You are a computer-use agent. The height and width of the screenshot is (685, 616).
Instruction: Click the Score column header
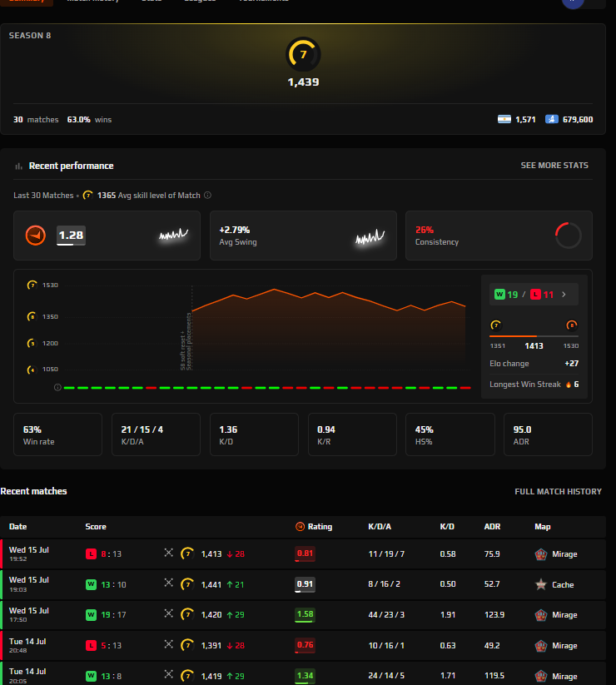pyautogui.click(x=96, y=527)
